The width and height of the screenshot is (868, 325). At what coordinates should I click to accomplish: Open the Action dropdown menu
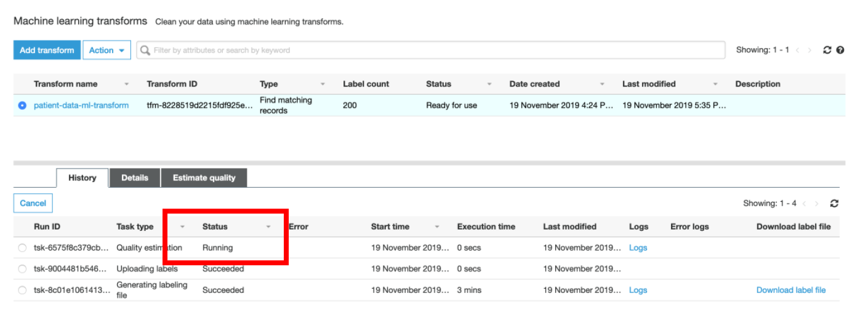(x=107, y=50)
